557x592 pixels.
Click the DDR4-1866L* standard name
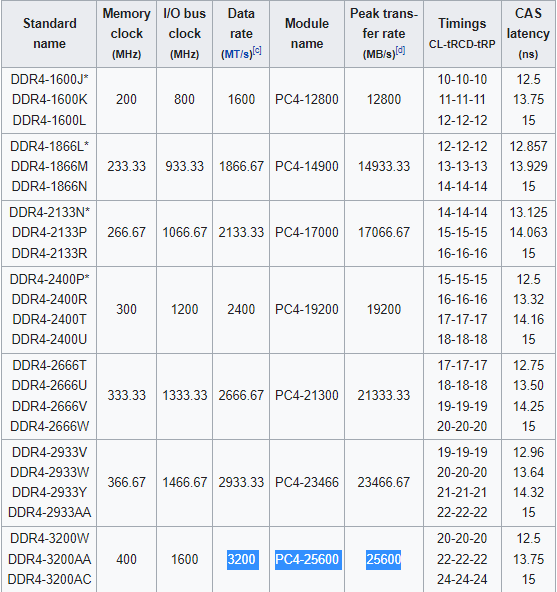click(49, 146)
